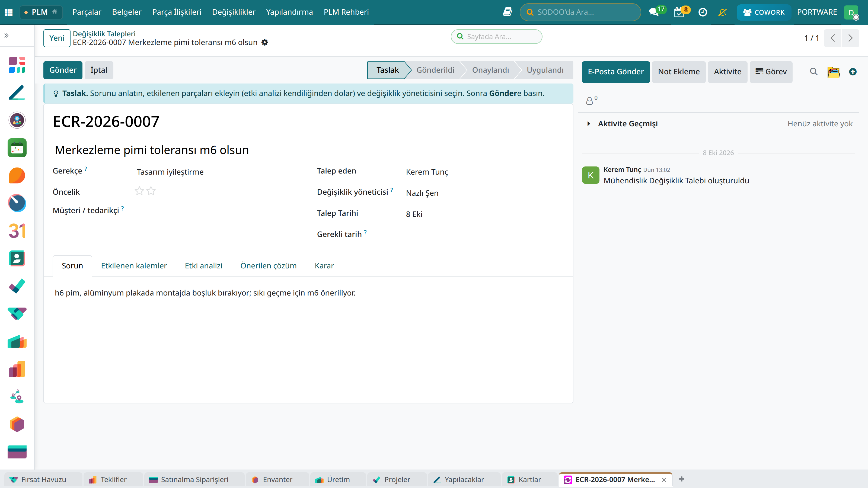Open the handshake CRM app in sidebar

[17, 314]
